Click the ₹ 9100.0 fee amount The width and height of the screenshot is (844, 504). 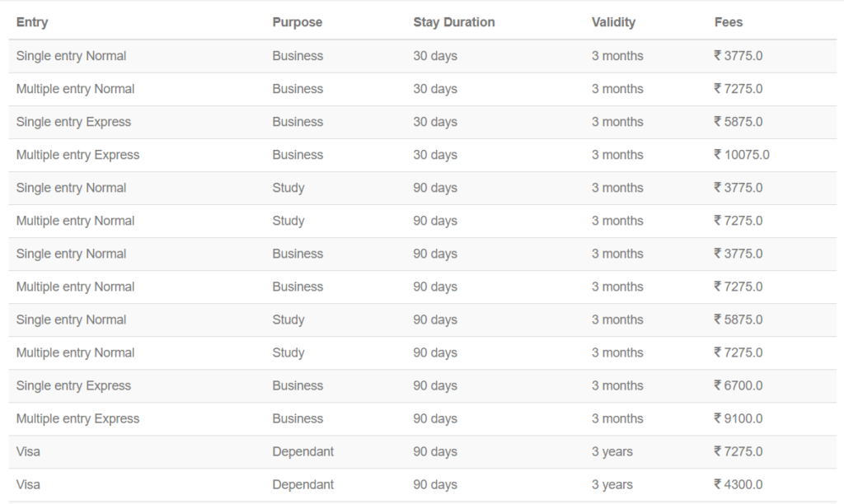click(x=738, y=418)
